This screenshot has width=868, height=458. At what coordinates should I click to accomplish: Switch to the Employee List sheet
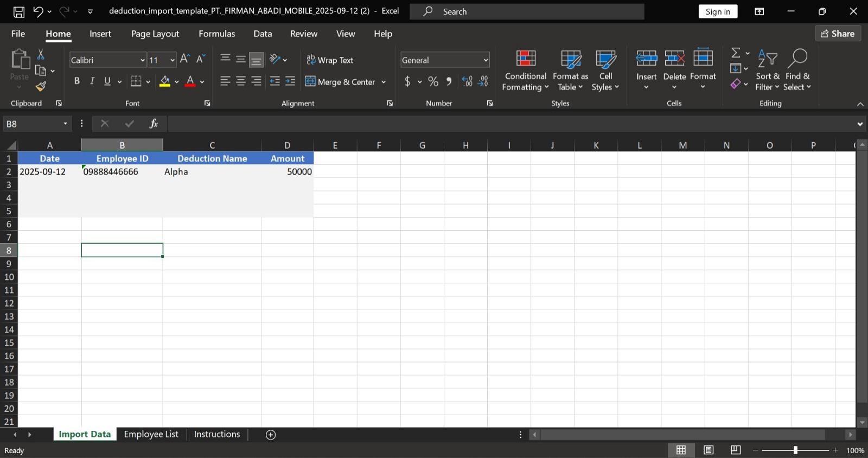(x=151, y=434)
